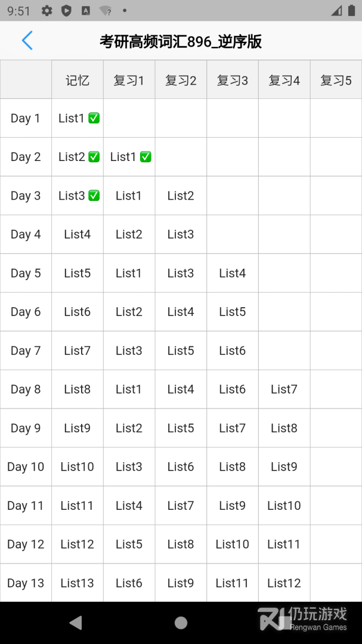The width and height of the screenshot is (362, 644).
Task: Open List13 in Day 13 row
Action: [x=78, y=583]
